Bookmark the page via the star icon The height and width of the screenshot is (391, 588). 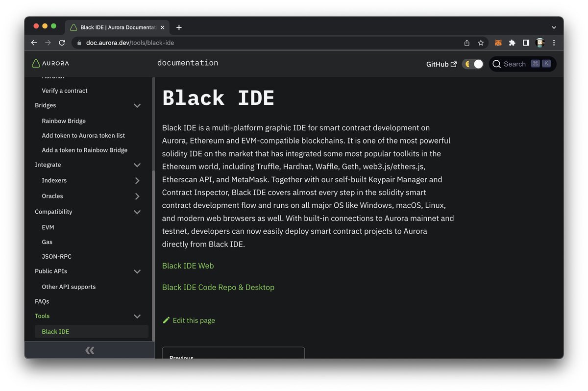481,43
